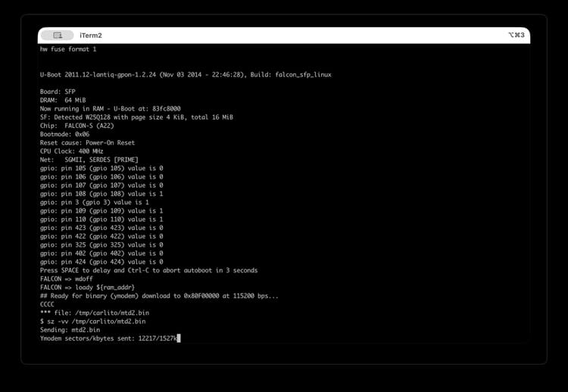568x392 pixels.
Task: Click the 'Board: SFP' line
Action: pos(58,92)
